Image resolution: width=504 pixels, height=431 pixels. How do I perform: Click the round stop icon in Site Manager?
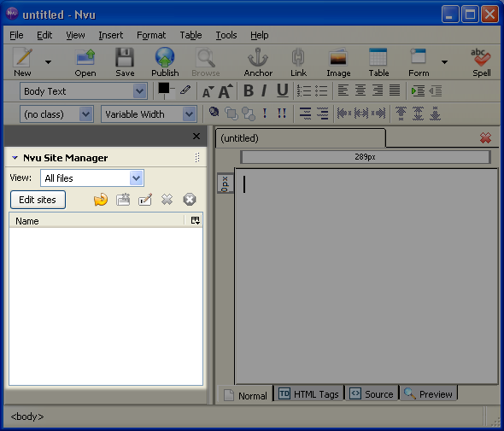[190, 200]
